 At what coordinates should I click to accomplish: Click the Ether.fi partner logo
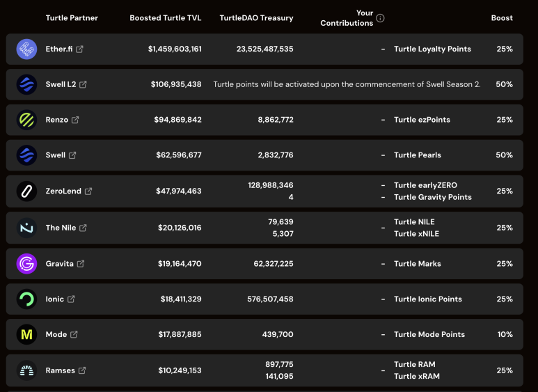[26, 49]
